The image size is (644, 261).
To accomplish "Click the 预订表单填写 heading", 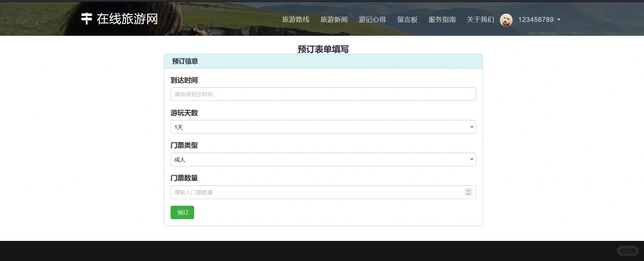I will [323, 49].
